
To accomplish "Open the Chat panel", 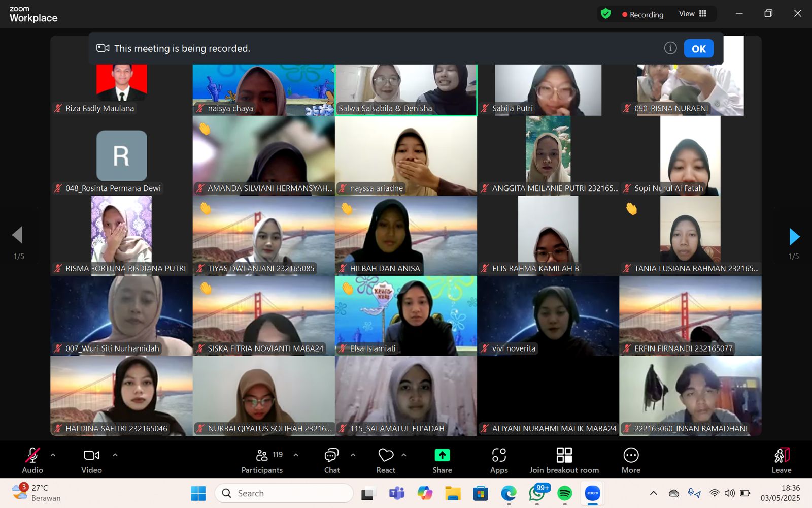I will coord(332,460).
